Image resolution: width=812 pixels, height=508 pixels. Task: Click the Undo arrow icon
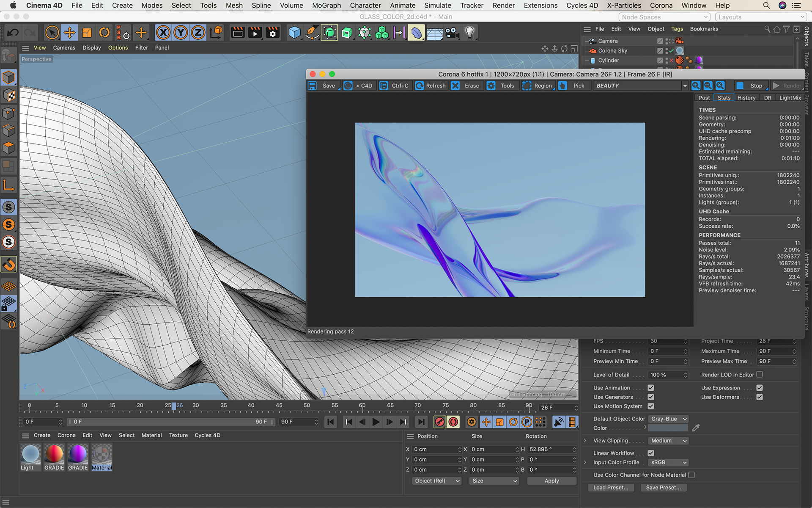(x=13, y=33)
